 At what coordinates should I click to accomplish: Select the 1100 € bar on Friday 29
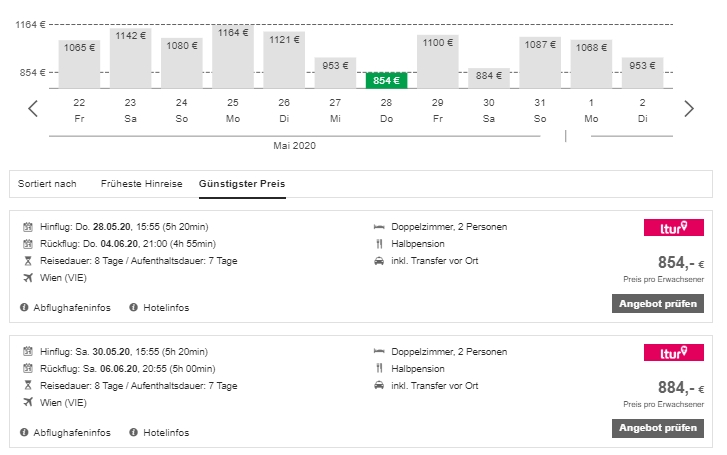click(437, 62)
